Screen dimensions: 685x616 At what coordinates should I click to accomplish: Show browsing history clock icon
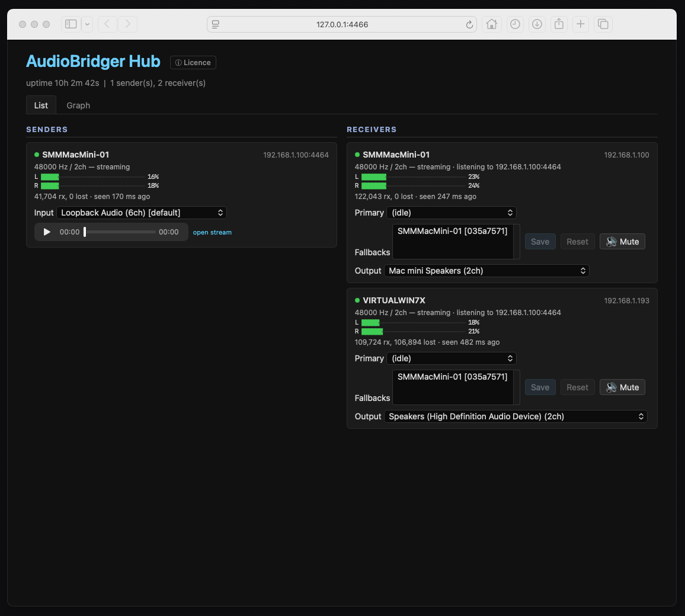click(515, 24)
